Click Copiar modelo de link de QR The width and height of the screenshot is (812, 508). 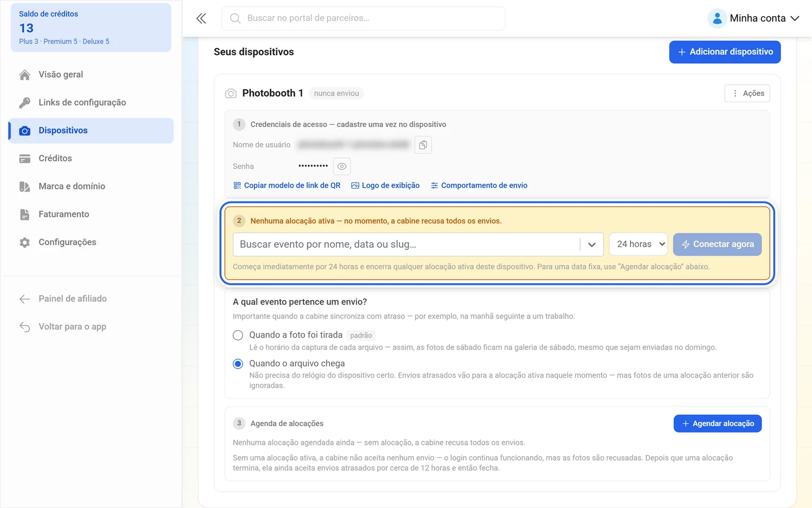click(x=286, y=185)
